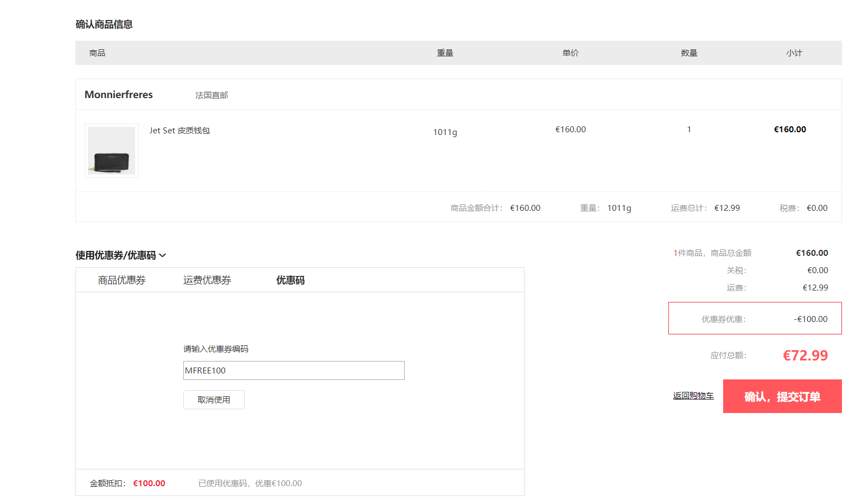Click the 金额抵扣 €100.00 amount

tap(149, 483)
